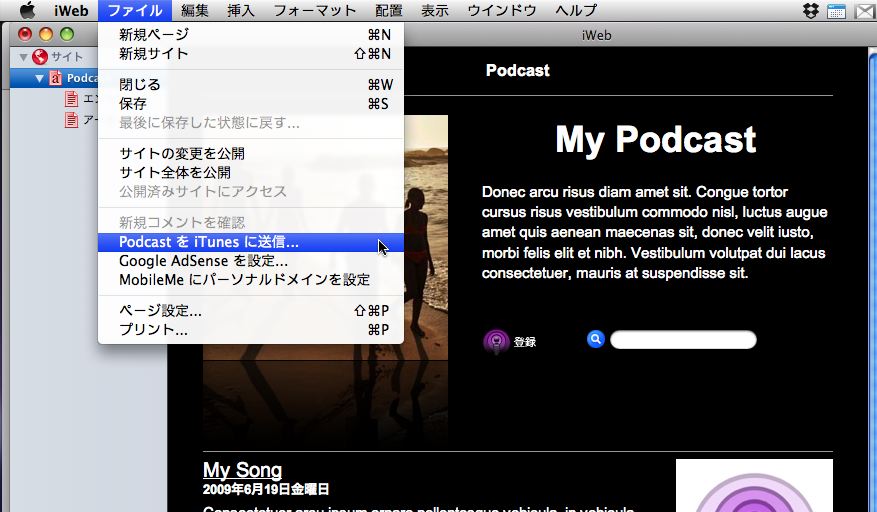Viewport: 877px width, 512px height.
Task: Select MobileMe にパーソナルドメインを設定 item
Action: 251,280
